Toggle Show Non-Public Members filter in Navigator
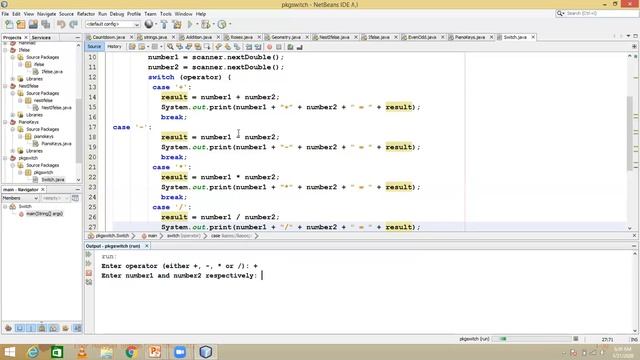This screenshot has height=360, width=640. tap(42, 328)
